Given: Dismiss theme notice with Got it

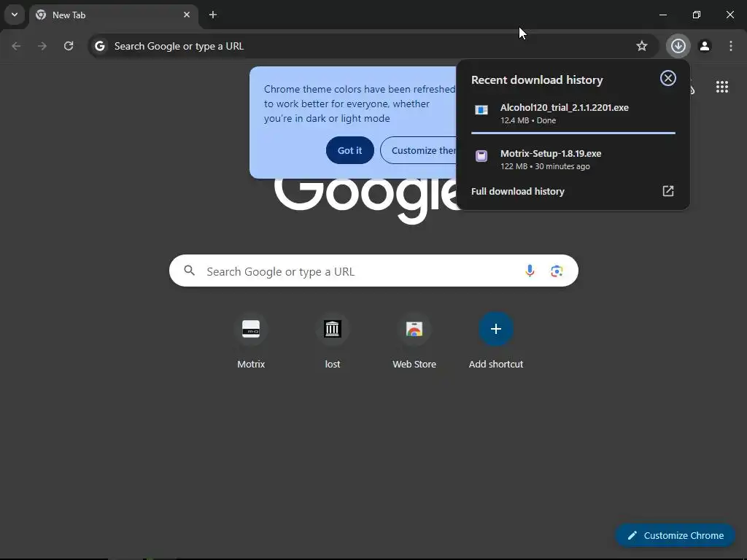Looking at the screenshot, I should coord(349,150).
